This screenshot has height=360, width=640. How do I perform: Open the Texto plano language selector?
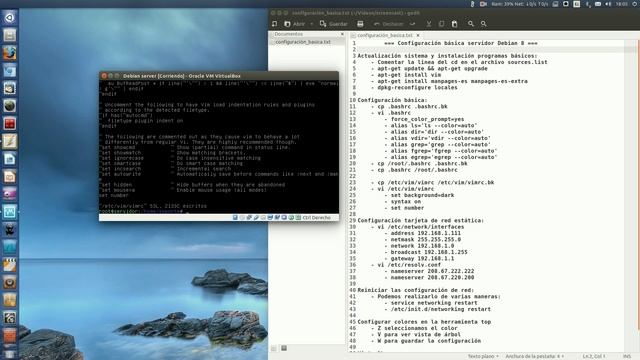pos(483,356)
